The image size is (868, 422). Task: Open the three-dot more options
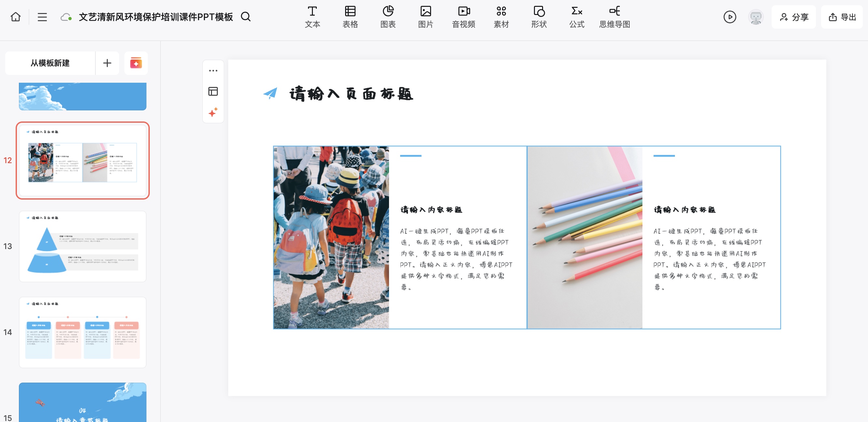(213, 71)
